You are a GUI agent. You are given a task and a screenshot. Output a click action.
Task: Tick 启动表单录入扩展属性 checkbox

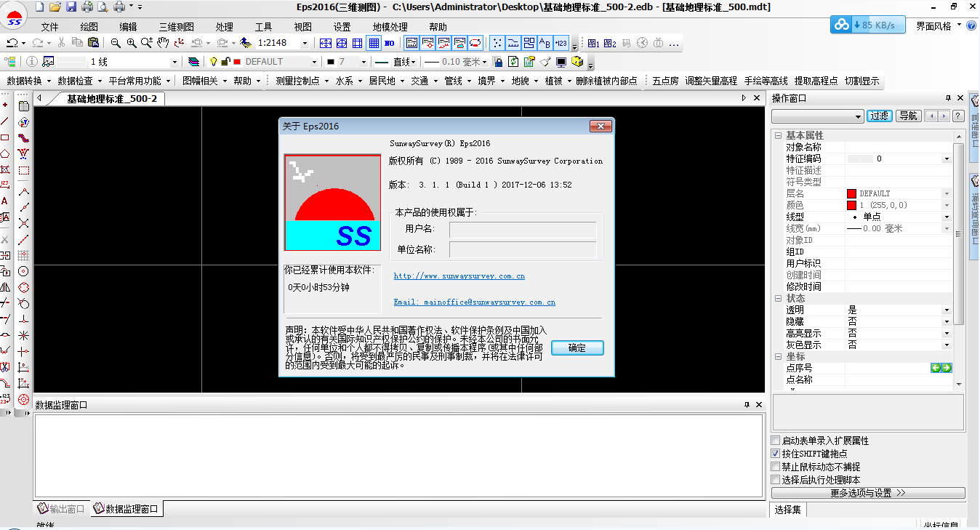coord(776,441)
